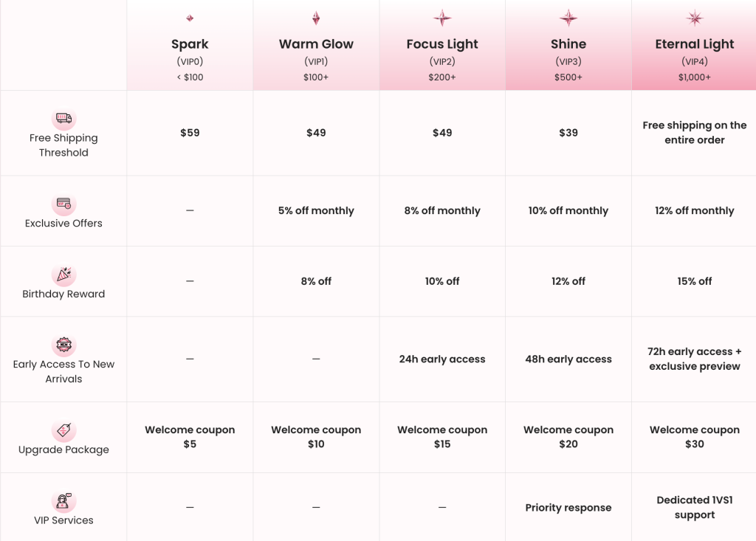Screen dimensions: 756x541
Task: Select the Shine VIP3 column header
Action: point(568,45)
